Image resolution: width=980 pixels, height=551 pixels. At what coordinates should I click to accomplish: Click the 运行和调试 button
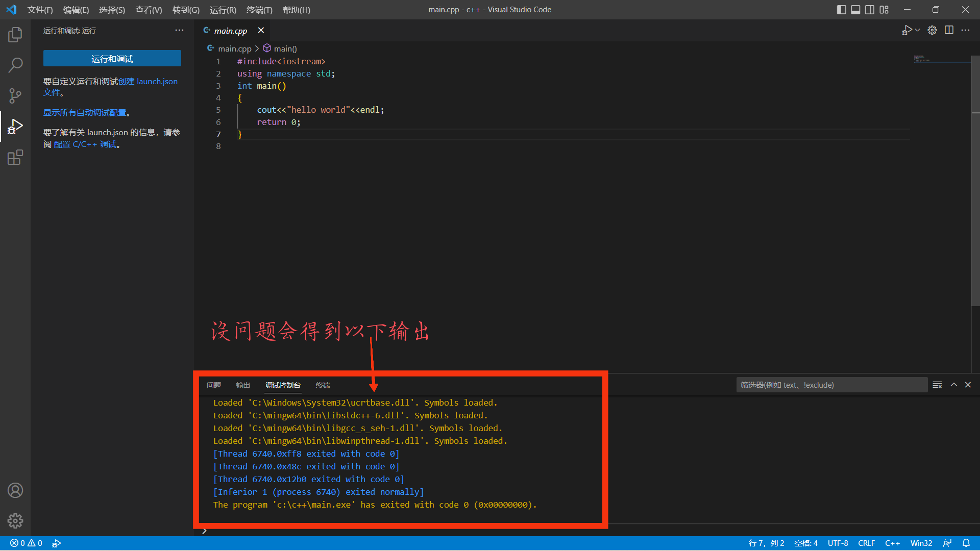click(112, 59)
